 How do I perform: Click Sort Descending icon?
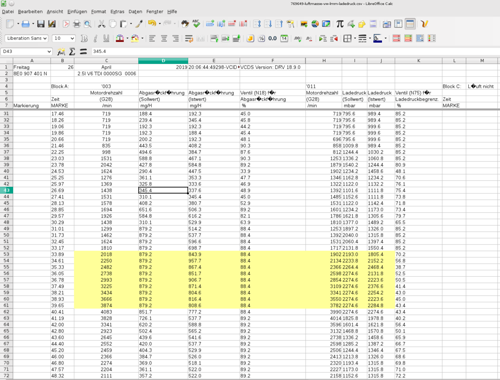(279, 24)
